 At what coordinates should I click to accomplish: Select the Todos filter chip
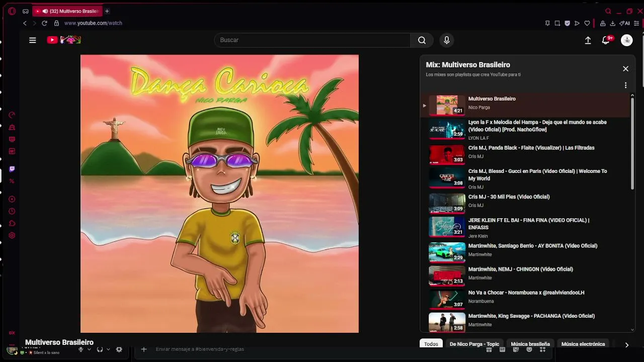click(431, 344)
